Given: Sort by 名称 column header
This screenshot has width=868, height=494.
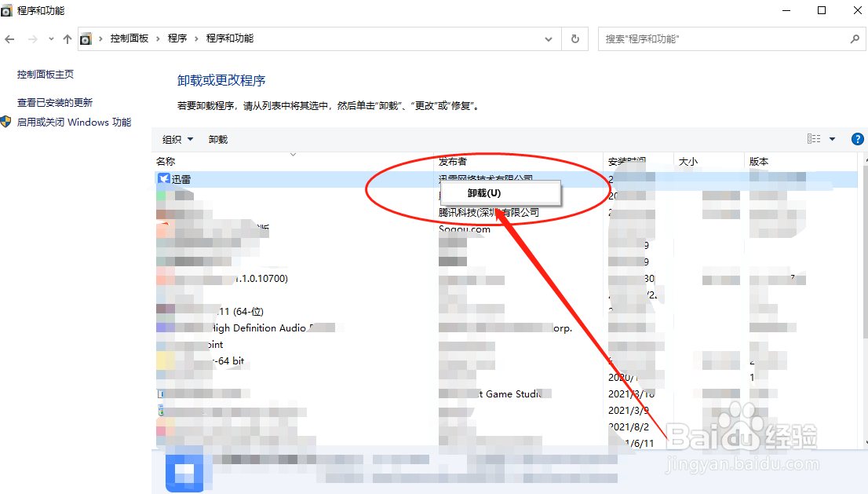Looking at the screenshot, I should (166, 161).
